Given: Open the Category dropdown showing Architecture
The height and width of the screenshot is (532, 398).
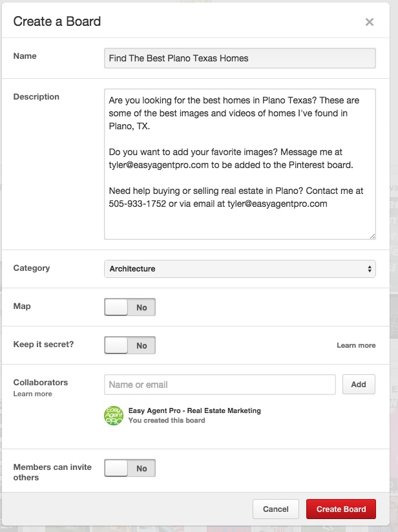Looking at the screenshot, I should tap(240, 269).
